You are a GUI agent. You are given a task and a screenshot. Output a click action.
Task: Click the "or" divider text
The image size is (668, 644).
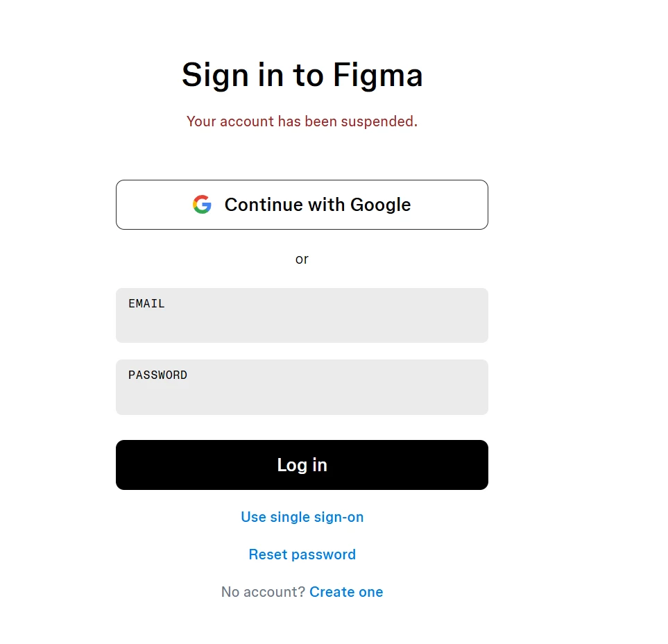click(302, 259)
